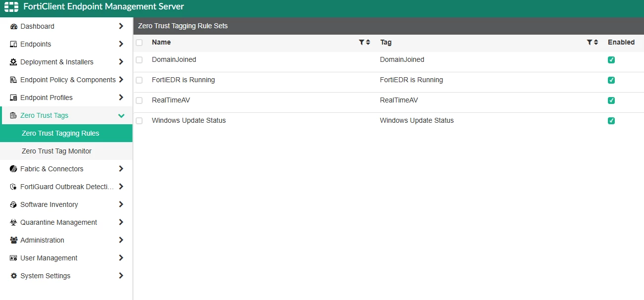Toggle the Enabled checkbox for RealTimeAV
The height and width of the screenshot is (300, 644).
pyautogui.click(x=611, y=100)
